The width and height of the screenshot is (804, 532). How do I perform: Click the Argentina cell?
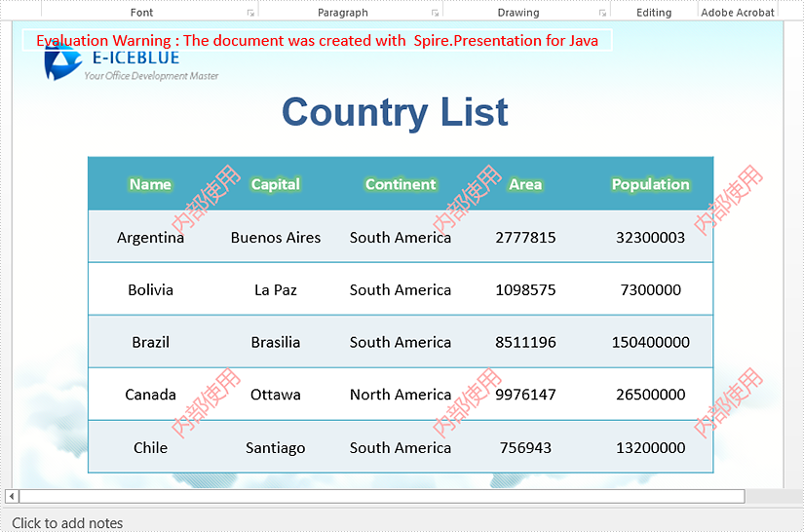[x=151, y=237]
